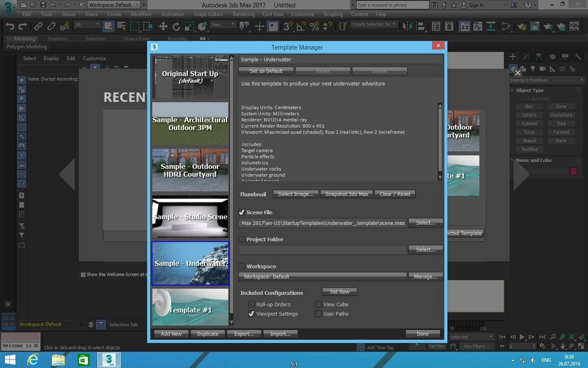Switch to the Freeform ribbon tab
This screenshot has width=588, height=368.
click(x=58, y=39)
